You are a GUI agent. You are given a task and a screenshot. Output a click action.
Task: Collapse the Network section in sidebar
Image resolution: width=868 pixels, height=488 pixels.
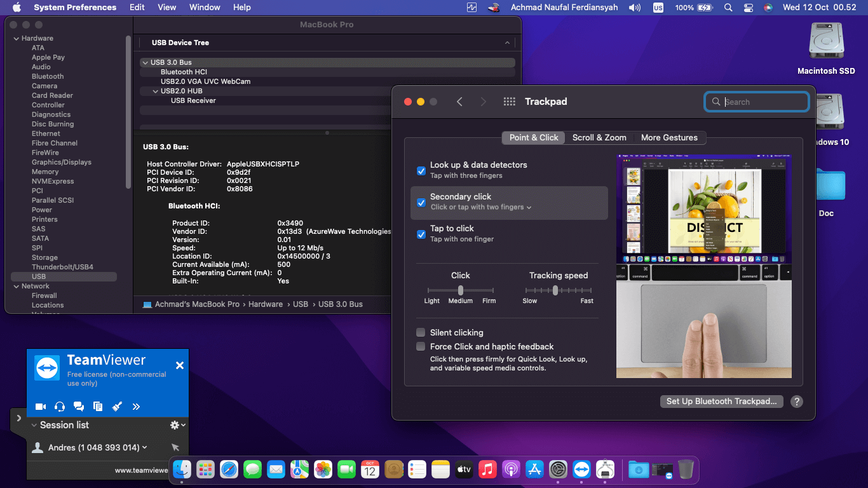(x=16, y=286)
